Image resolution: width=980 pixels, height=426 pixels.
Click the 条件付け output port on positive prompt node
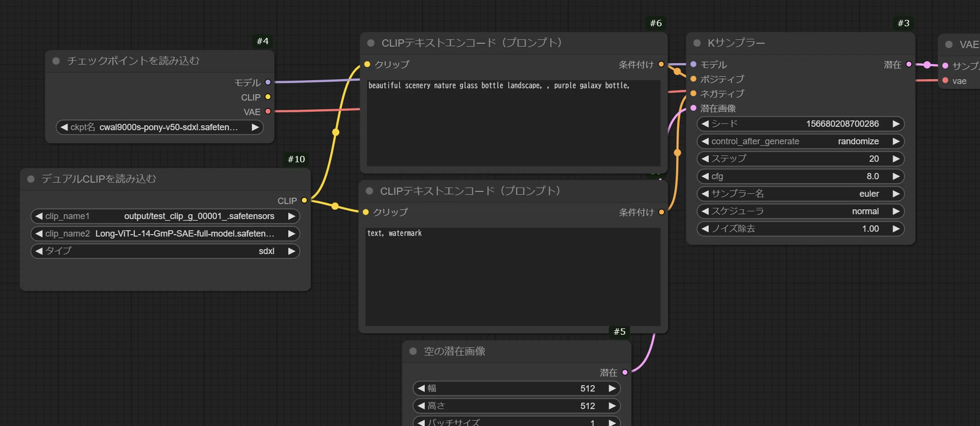click(x=661, y=64)
